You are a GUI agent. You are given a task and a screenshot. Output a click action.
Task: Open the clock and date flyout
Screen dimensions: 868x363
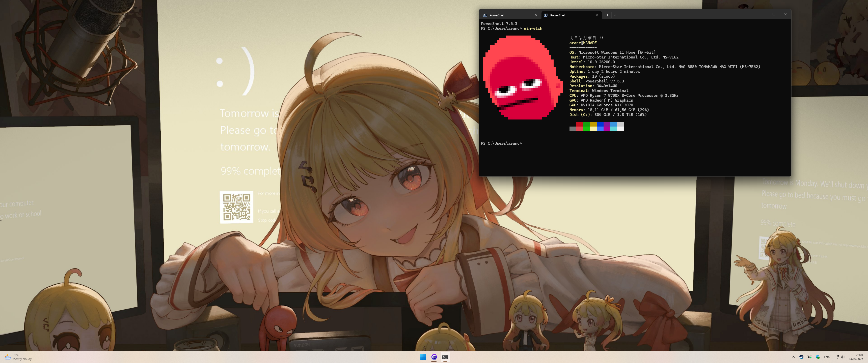pyautogui.click(x=856, y=357)
